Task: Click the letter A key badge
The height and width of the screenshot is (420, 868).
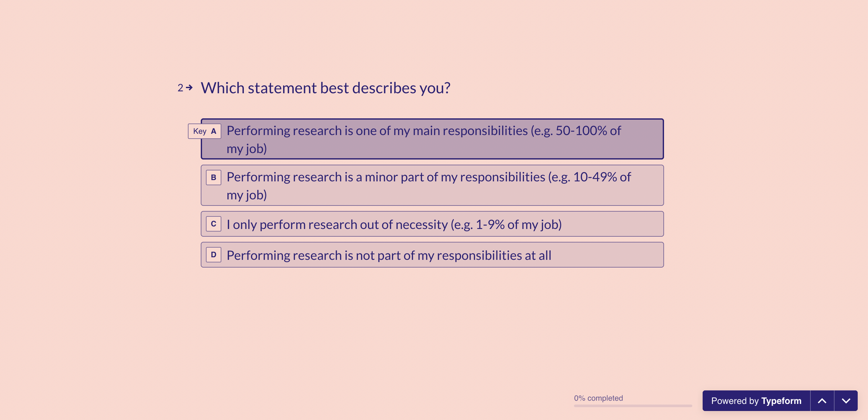Action: (x=214, y=131)
